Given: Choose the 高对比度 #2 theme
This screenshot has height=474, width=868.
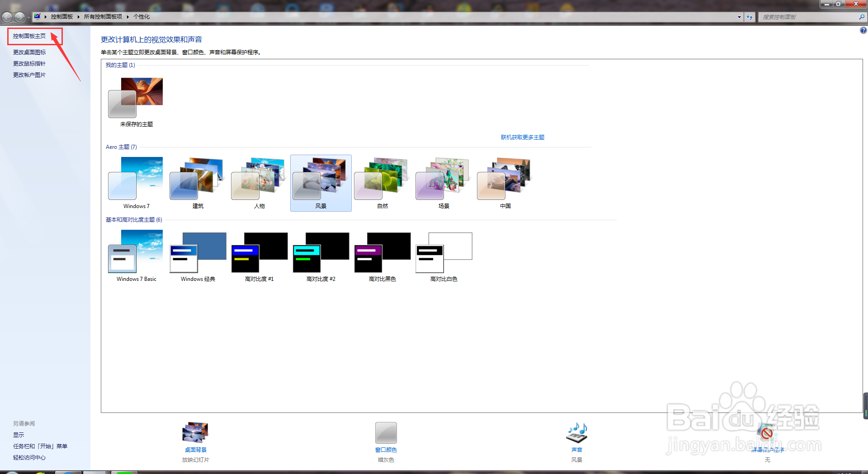Looking at the screenshot, I should point(321,252).
